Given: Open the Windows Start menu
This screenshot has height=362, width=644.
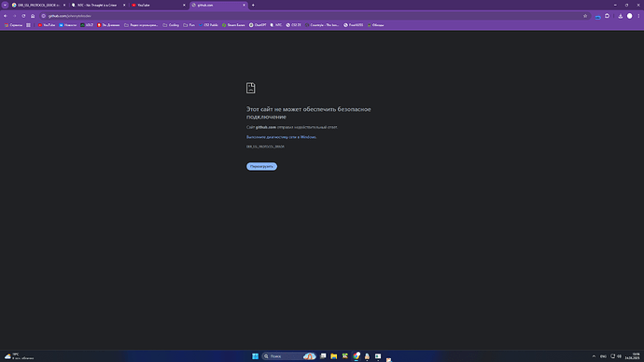Looking at the screenshot, I should [x=255, y=356].
